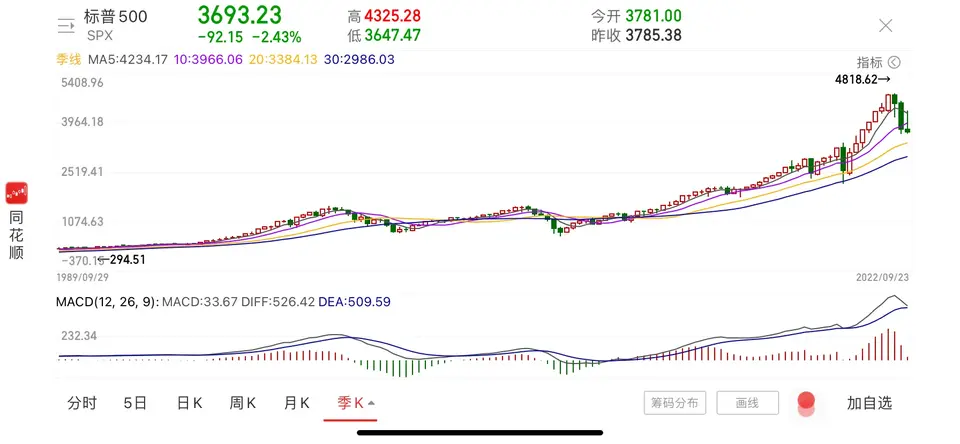Click the DIFF:526.42 value
The width and height of the screenshot is (960, 444).
tap(278, 302)
